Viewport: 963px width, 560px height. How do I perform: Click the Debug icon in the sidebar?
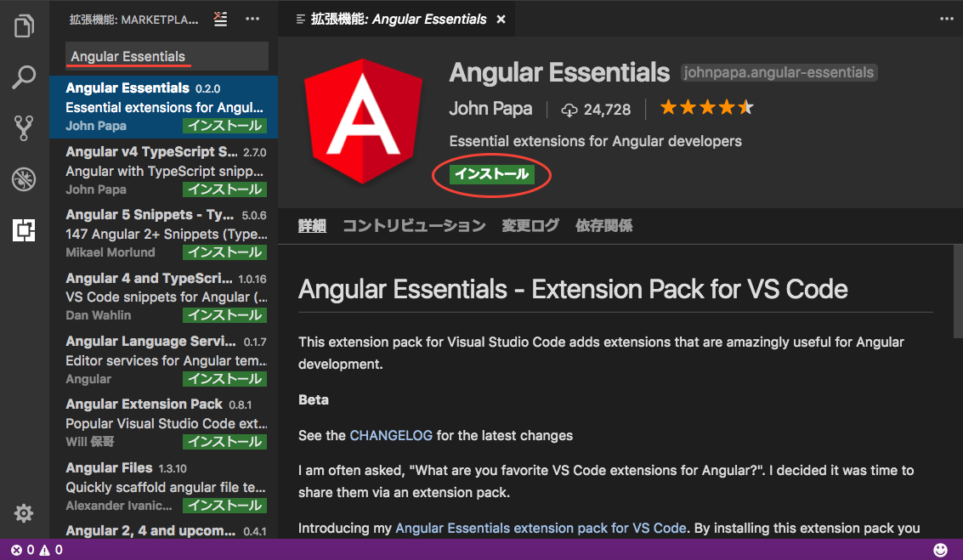[x=24, y=179]
